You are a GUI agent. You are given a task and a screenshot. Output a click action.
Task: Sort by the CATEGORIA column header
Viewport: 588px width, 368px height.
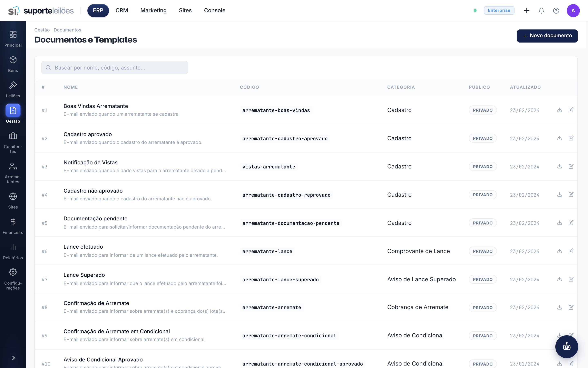point(401,87)
